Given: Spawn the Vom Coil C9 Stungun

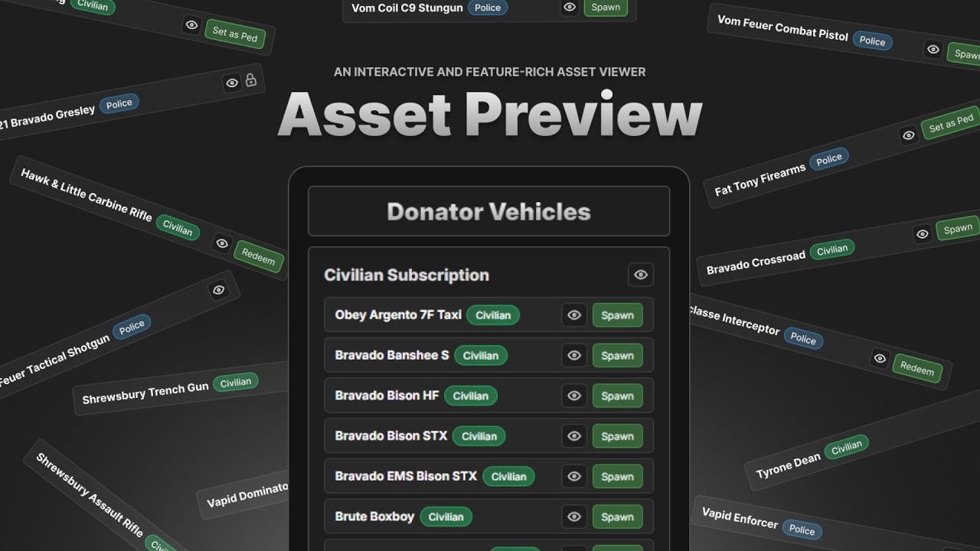Looking at the screenshot, I should pyautogui.click(x=606, y=8).
